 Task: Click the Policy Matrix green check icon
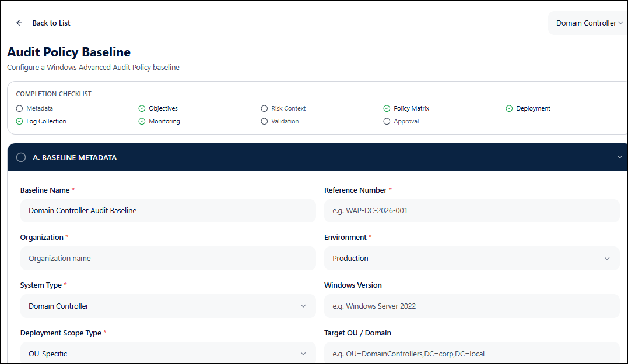click(x=387, y=108)
